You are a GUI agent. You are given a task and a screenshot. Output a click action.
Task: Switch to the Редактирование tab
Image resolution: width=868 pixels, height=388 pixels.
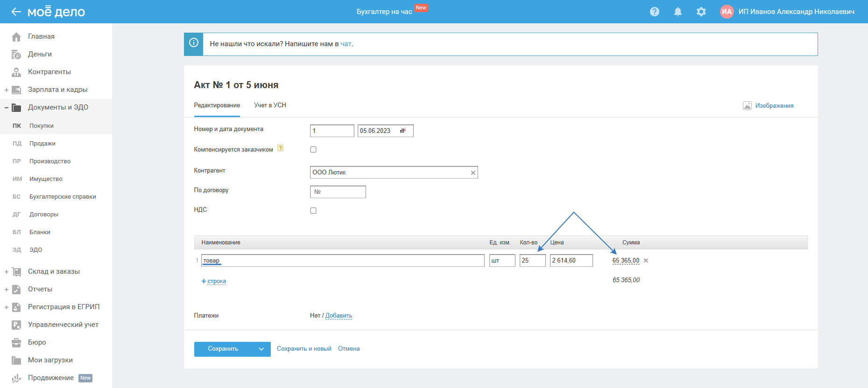pyautogui.click(x=217, y=105)
